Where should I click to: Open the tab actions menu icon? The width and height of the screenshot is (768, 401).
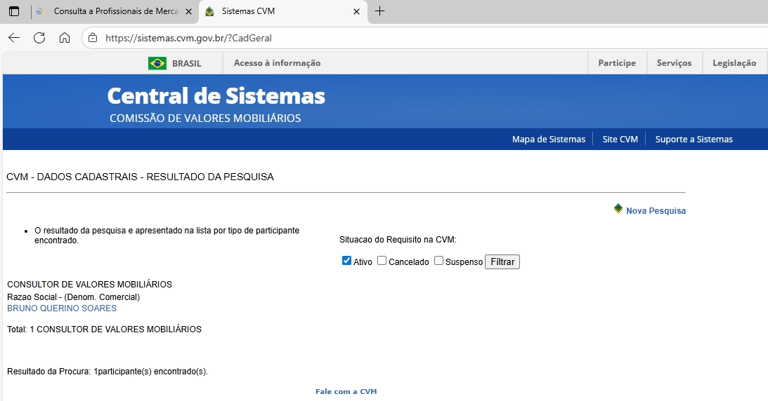click(x=14, y=11)
